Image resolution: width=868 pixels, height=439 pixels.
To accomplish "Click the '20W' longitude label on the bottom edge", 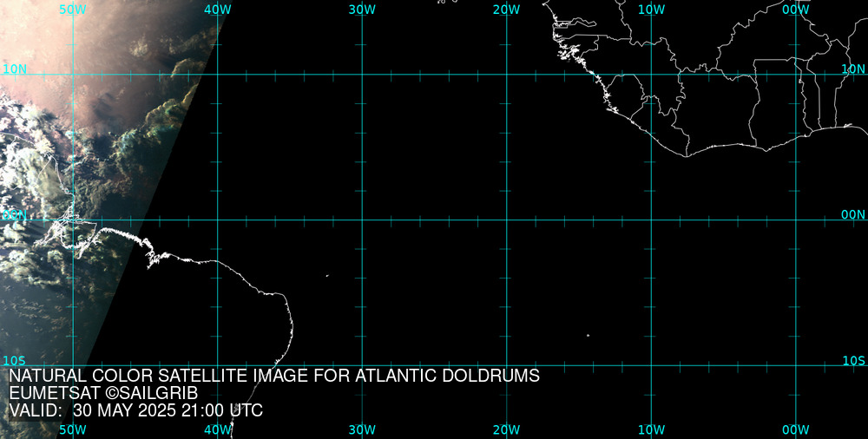I will click(x=507, y=429).
